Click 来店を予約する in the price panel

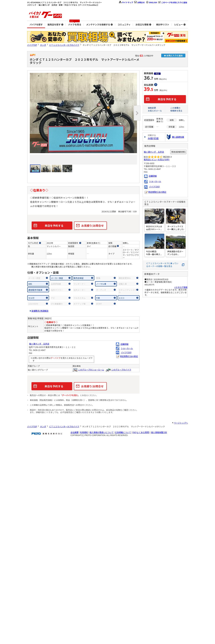coord(165,99)
